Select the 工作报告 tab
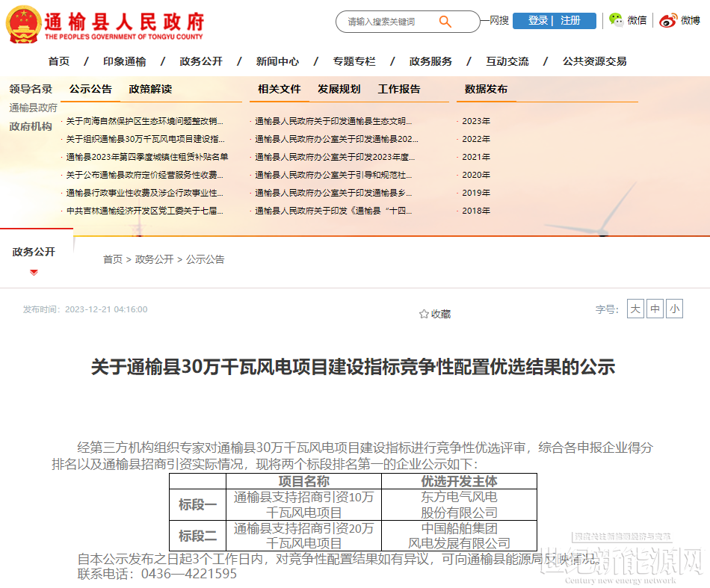The image size is (710, 588). [399, 89]
